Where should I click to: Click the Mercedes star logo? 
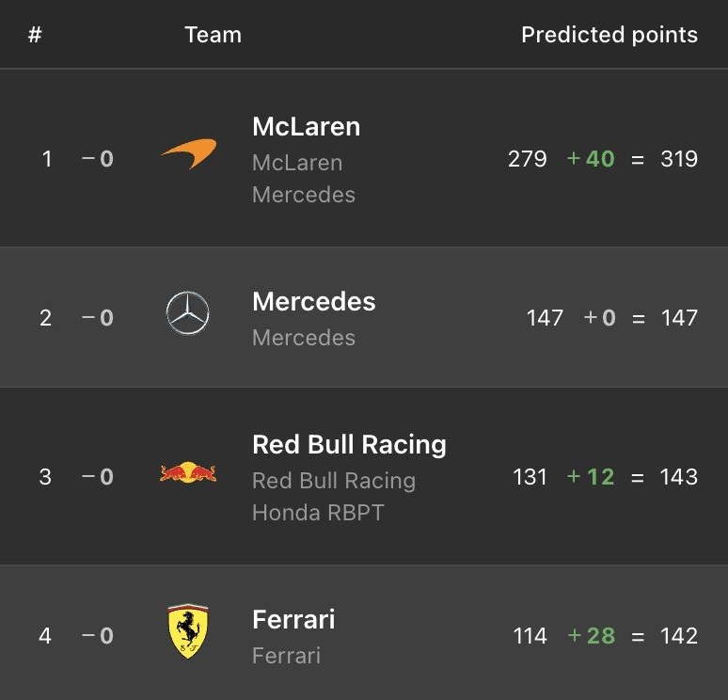tap(187, 313)
